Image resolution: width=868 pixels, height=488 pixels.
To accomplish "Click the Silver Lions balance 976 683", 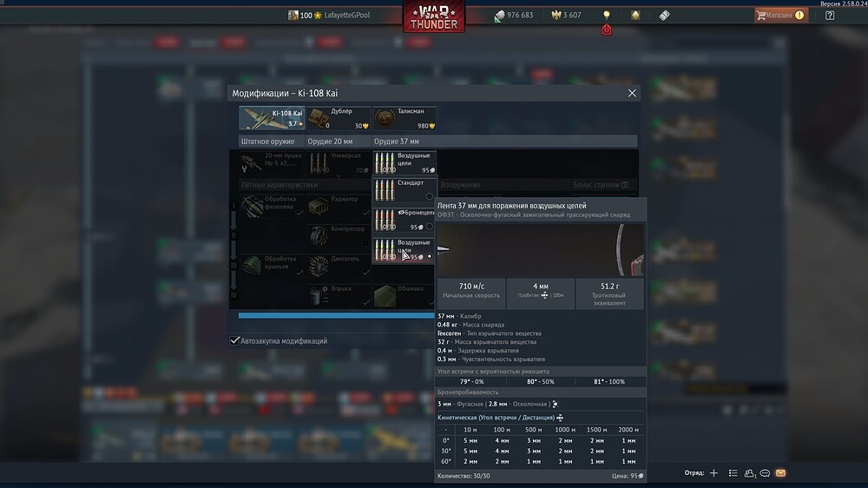I will pyautogui.click(x=514, y=15).
